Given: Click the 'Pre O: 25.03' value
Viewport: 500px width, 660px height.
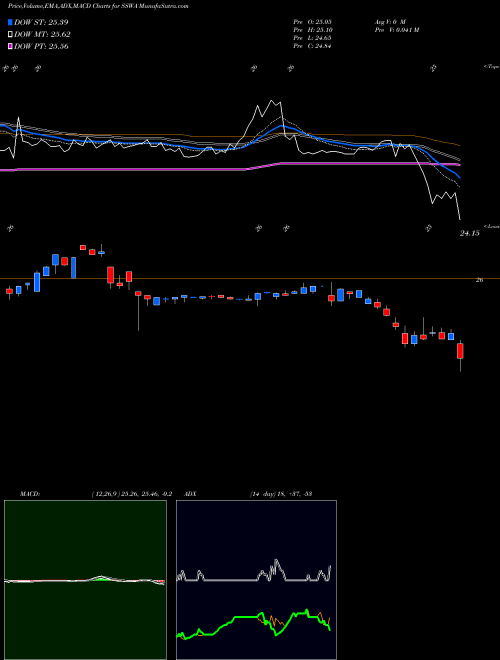Looking at the screenshot, I should pyautogui.click(x=312, y=22).
